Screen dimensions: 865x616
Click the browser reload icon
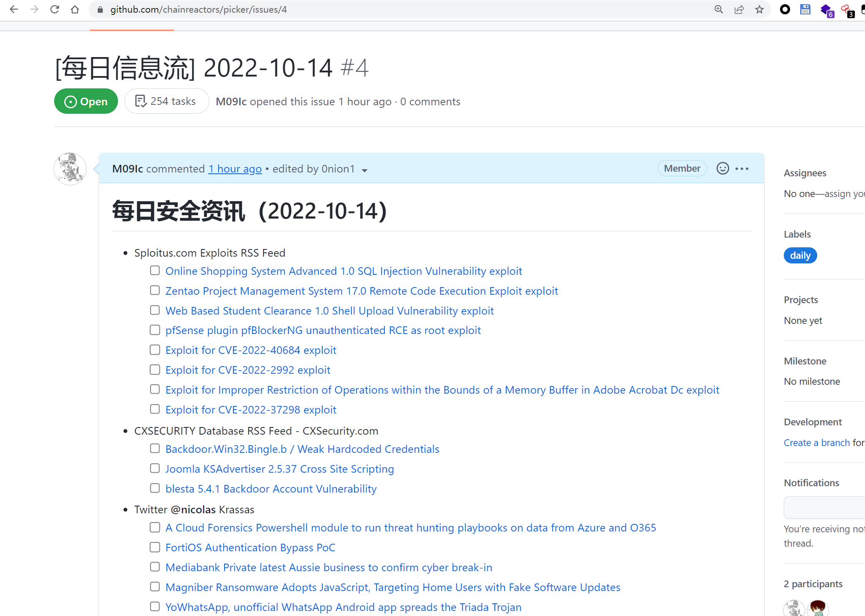click(x=55, y=9)
